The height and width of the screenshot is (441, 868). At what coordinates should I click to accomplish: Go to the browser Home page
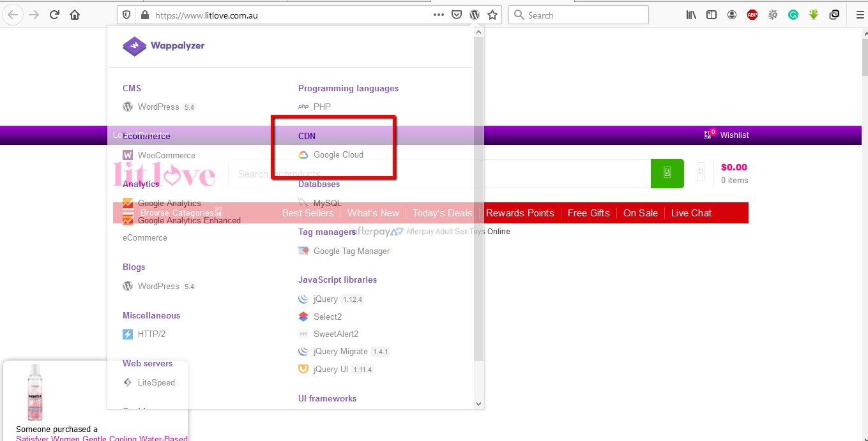click(75, 15)
